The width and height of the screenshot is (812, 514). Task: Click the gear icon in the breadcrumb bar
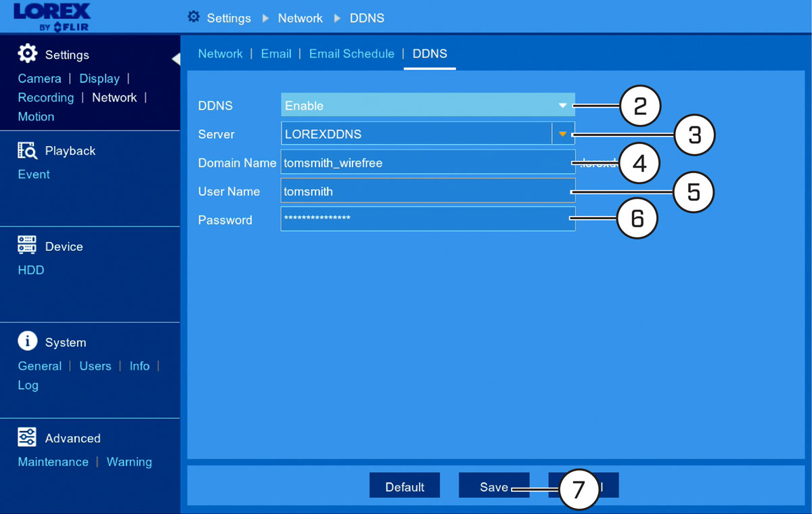[194, 17]
